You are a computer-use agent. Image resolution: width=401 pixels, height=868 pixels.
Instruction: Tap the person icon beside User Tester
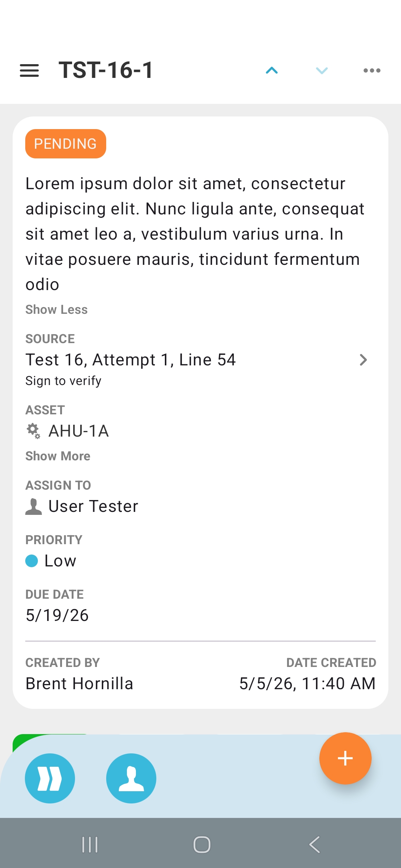33,506
